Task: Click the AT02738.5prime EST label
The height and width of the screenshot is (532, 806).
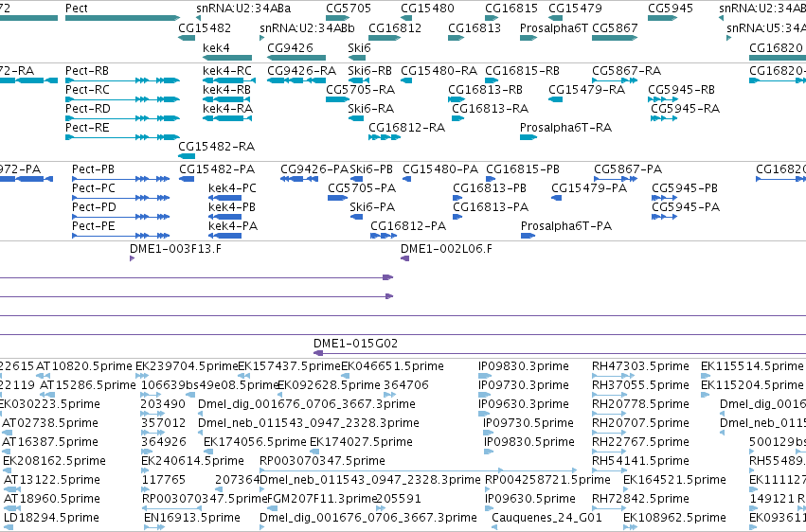Action: click(x=50, y=423)
